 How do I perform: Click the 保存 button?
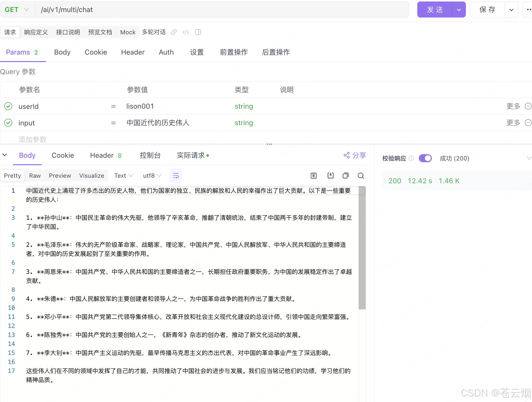pyautogui.click(x=487, y=10)
